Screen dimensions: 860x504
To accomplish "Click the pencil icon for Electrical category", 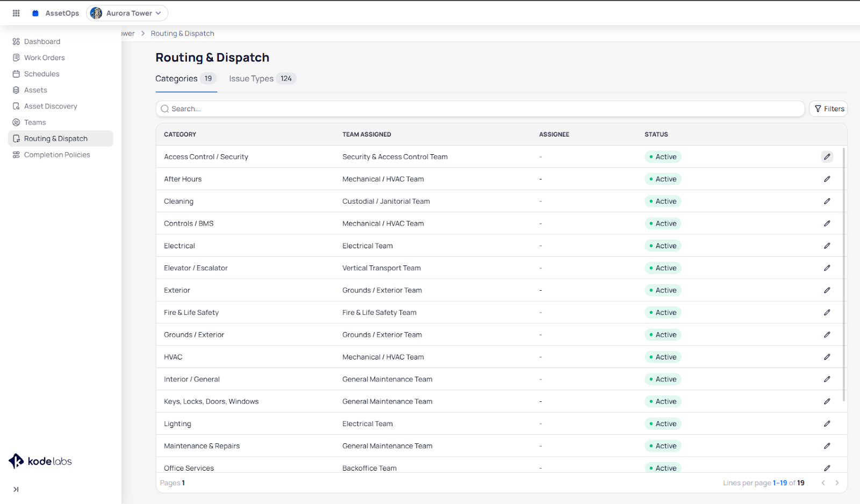I will click(827, 246).
